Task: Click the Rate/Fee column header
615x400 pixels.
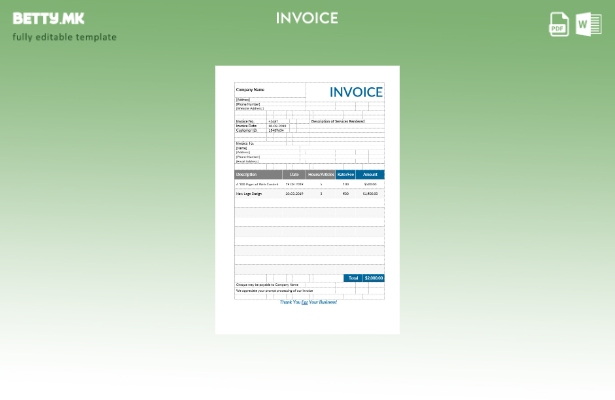Action: (346, 174)
